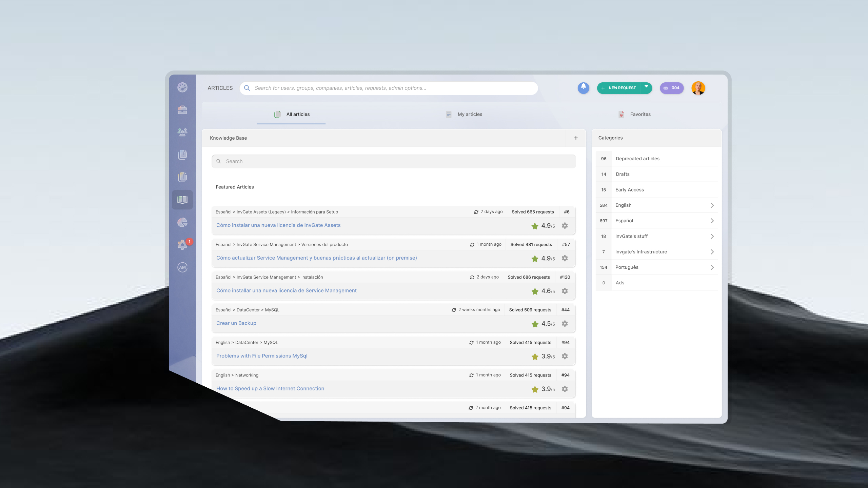The width and height of the screenshot is (868, 488).
Task: Click the 584 count beside English
Action: (604, 205)
